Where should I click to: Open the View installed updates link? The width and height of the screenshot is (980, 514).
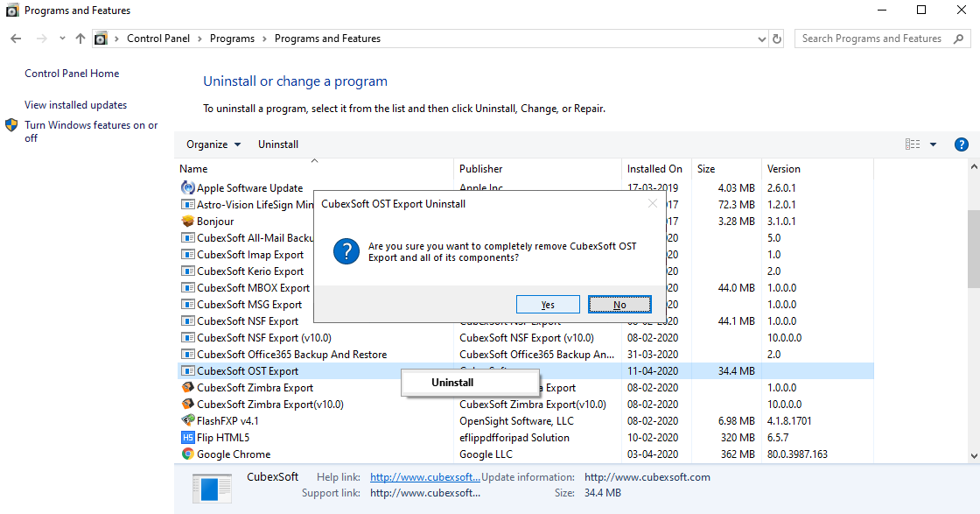75,105
